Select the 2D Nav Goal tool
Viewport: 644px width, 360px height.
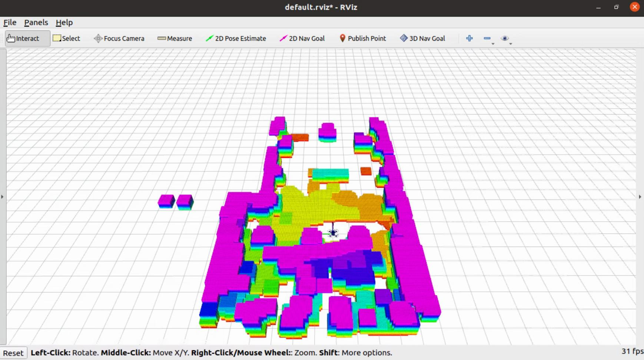click(x=302, y=38)
